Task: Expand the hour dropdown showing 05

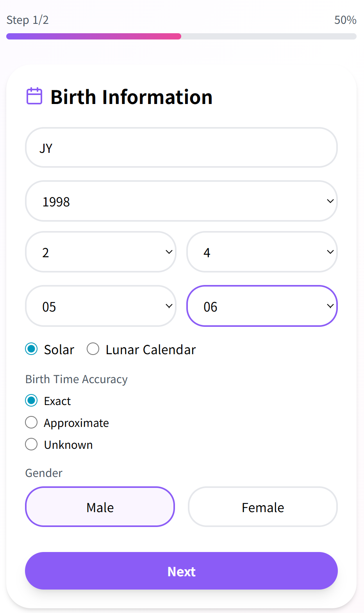Action: [100, 306]
